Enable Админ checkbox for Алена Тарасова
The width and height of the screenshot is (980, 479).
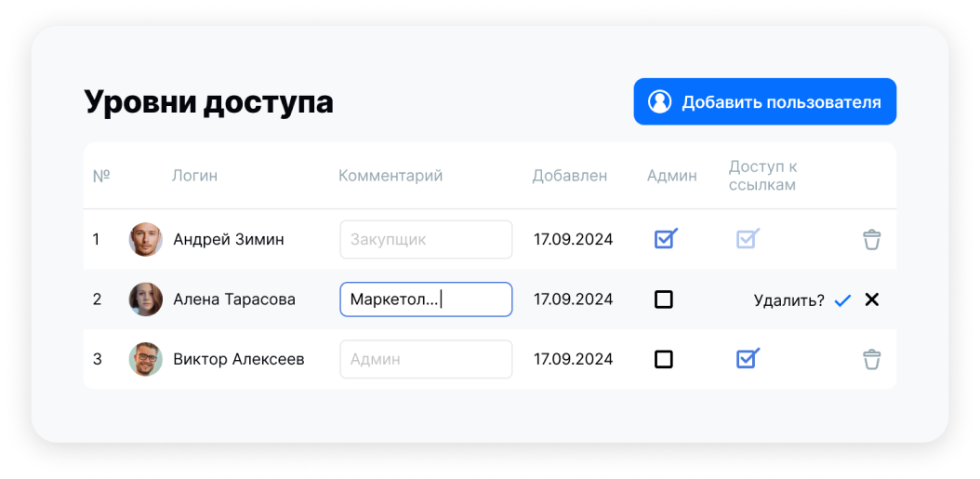pos(664,299)
